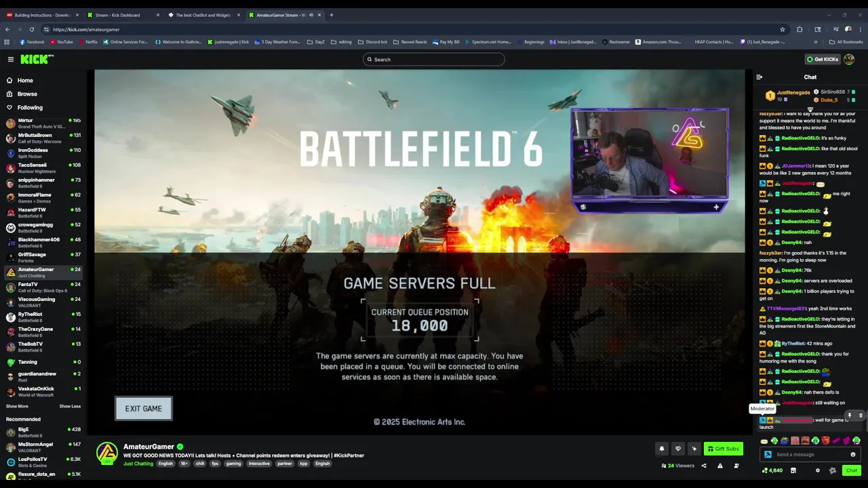Screen dimensions: 868x488
Task: Open the DayZ bookmark folder
Action: 315,42
